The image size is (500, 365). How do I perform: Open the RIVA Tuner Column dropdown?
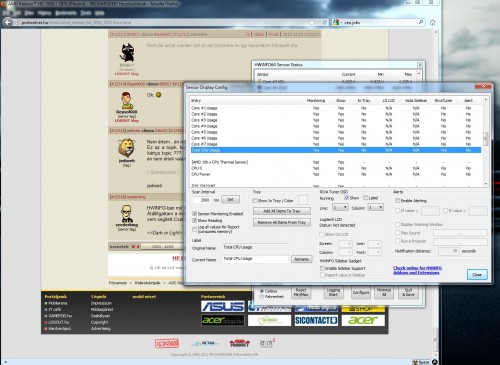[x=375, y=208]
